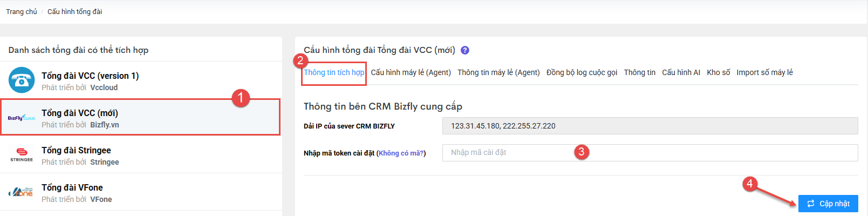
Task: Open the Đồng bộ log cuộc gọi tab
Action: [x=582, y=72]
